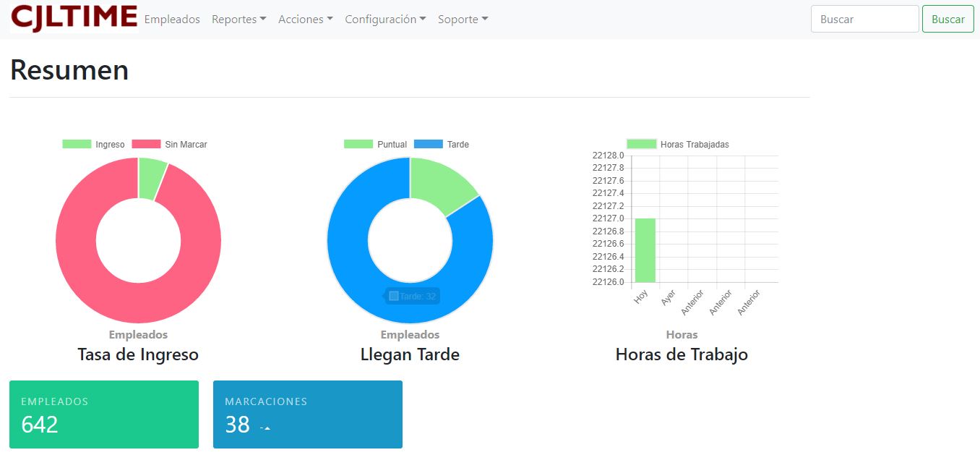
Task: Toggle the Puntual legend entry
Action: pyautogui.click(x=376, y=145)
